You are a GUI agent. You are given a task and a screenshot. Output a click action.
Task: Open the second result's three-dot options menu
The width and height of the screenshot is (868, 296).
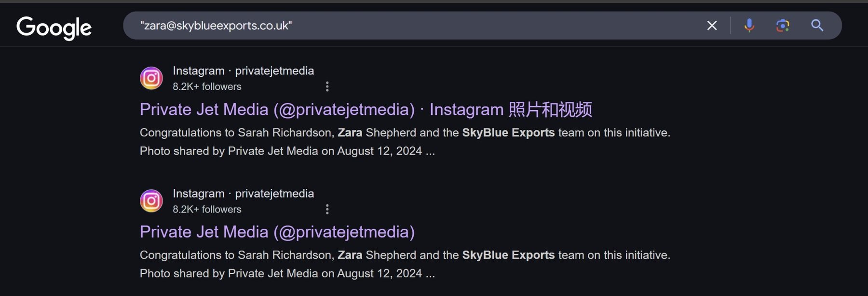tap(327, 209)
